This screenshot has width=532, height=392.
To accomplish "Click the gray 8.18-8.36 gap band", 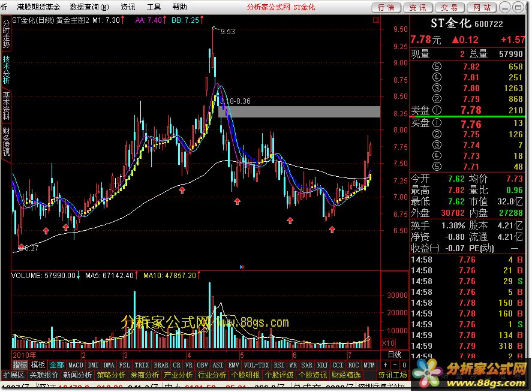I will (299, 111).
